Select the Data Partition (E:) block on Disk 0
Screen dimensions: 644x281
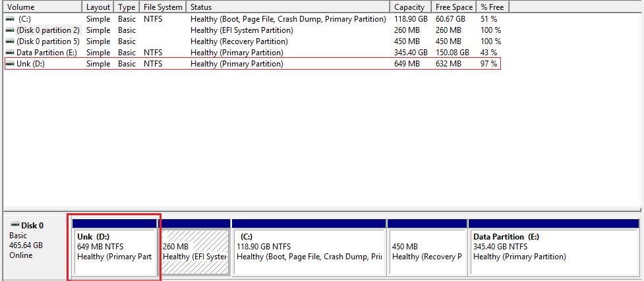coord(554,247)
